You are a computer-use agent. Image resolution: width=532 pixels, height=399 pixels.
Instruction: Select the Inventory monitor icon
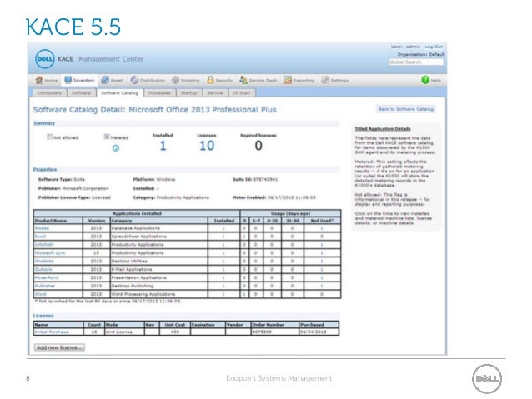[x=68, y=80]
